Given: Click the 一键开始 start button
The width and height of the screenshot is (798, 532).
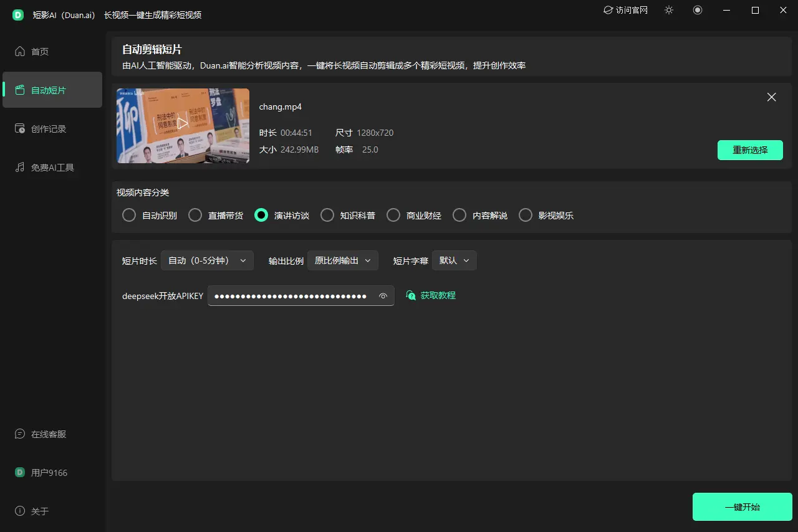Looking at the screenshot, I should point(743,507).
